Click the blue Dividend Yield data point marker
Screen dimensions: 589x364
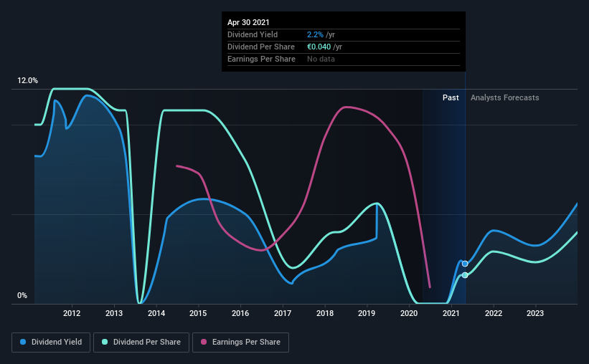click(x=465, y=264)
